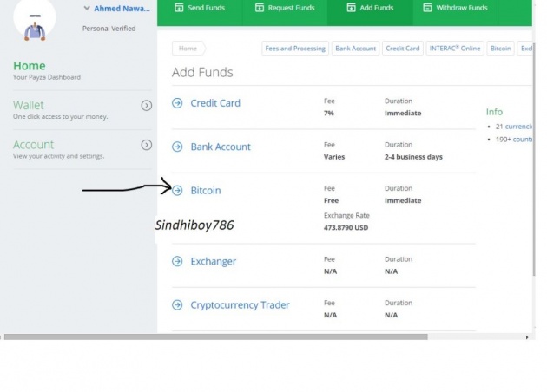Click the horizontal scrollbar right arrow

pyautogui.click(x=527, y=337)
